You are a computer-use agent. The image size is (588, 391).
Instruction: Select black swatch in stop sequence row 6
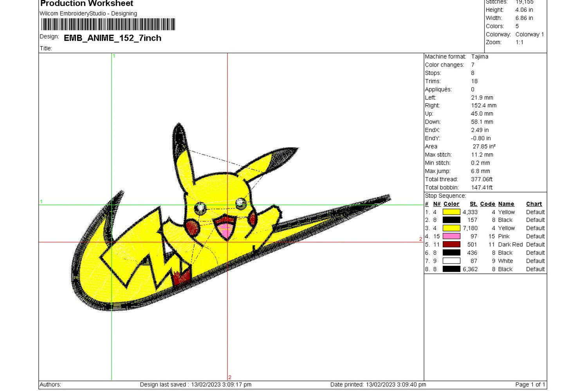451,253
